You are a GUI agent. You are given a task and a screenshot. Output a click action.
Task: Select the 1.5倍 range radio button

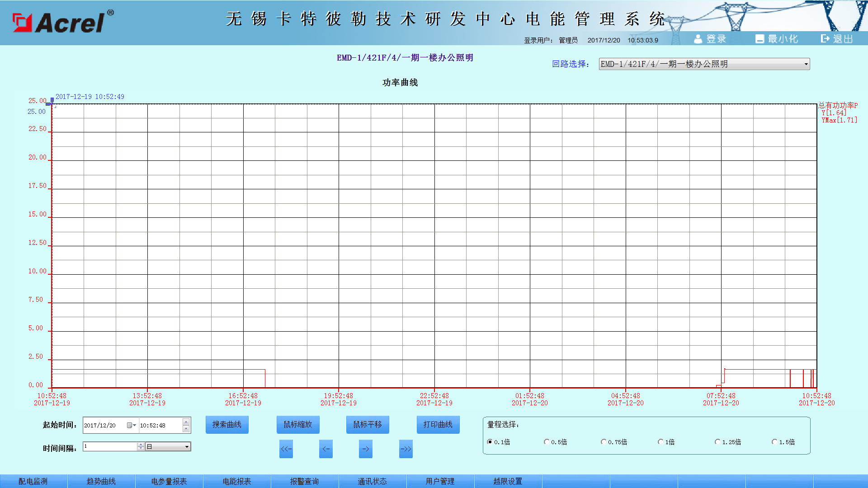pyautogui.click(x=774, y=442)
